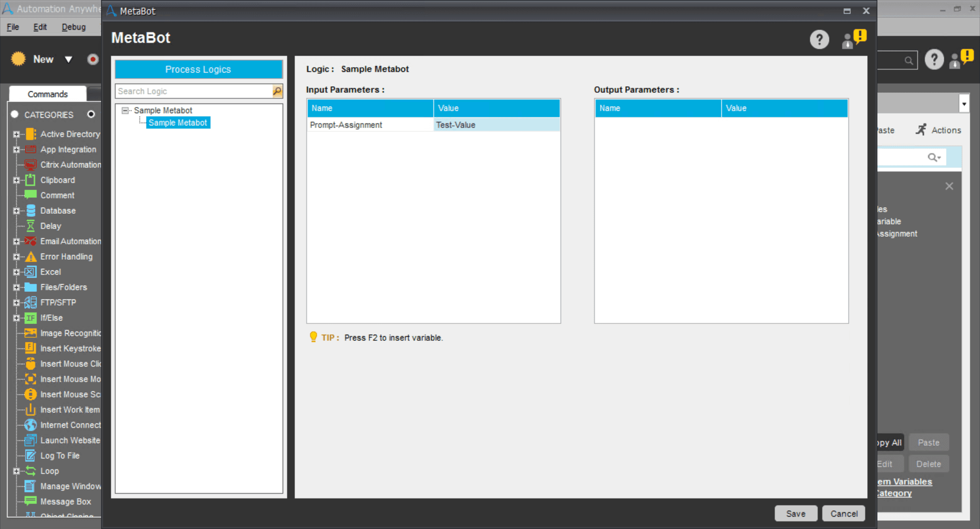Click the Save button
The height and width of the screenshot is (529, 980).
[x=796, y=514]
